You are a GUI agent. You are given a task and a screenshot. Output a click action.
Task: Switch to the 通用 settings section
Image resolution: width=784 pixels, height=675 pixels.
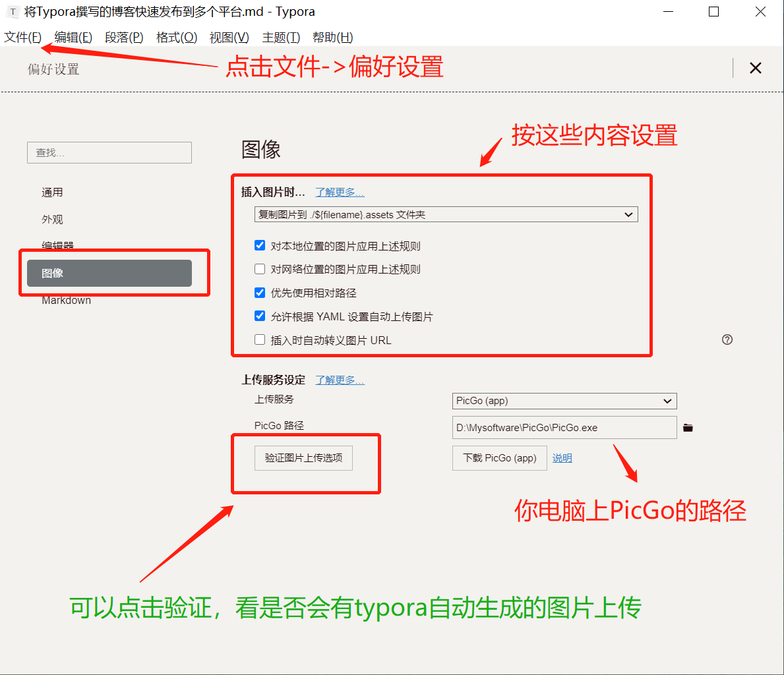(52, 192)
